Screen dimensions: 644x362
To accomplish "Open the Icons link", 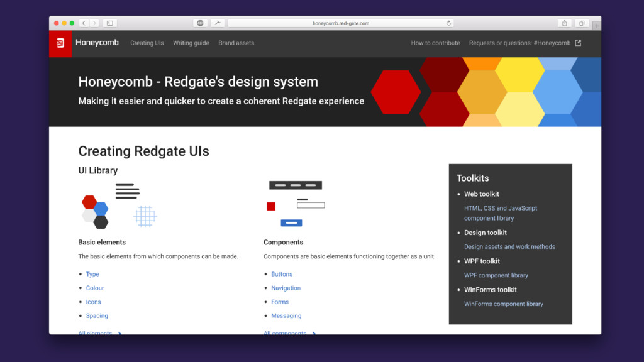I will 93,302.
